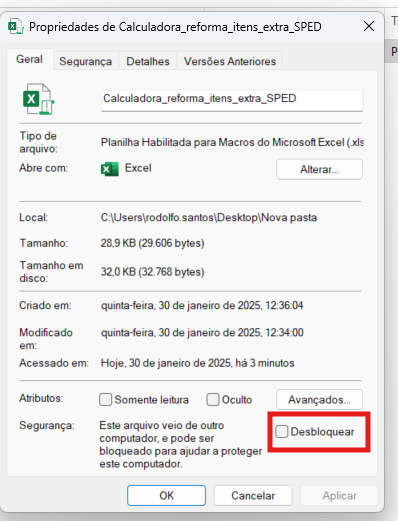
Task: Click the title bar Excel file icon
Action: coord(16,26)
